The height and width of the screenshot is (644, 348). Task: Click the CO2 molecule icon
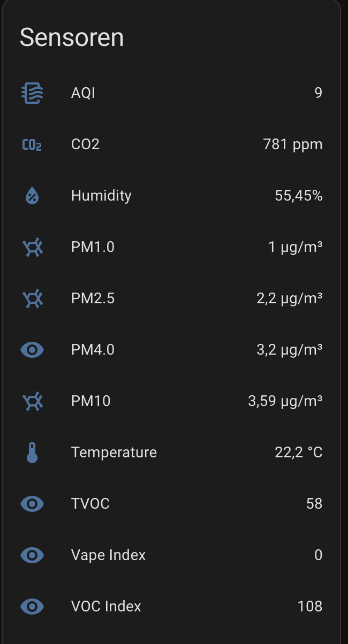pyautogui.click(x=32, y=144)
